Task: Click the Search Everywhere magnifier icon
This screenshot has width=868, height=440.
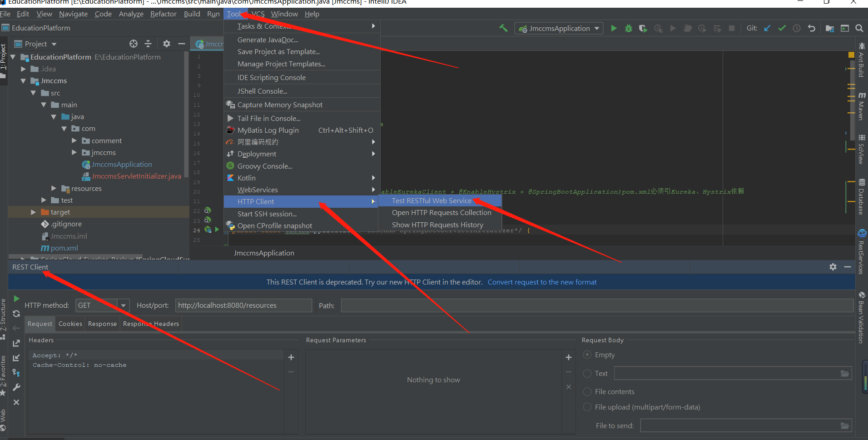Action: [x=859, y=28]
